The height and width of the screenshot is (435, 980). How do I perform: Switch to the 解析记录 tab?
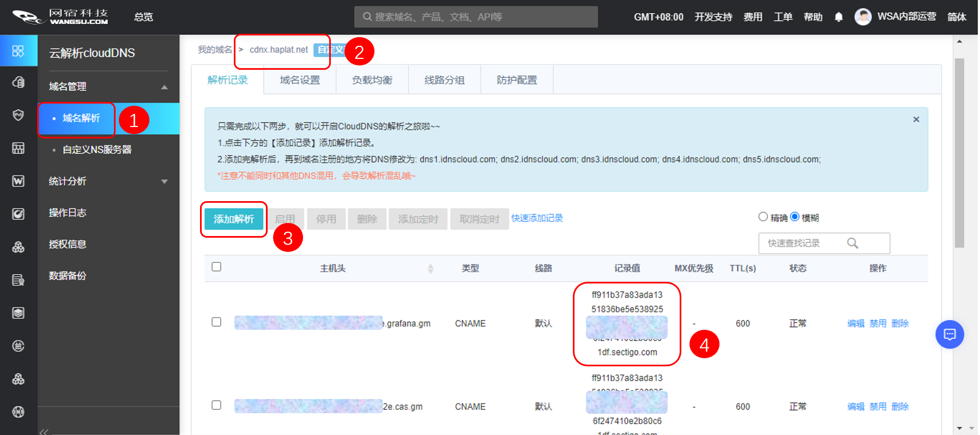(227, 80)
